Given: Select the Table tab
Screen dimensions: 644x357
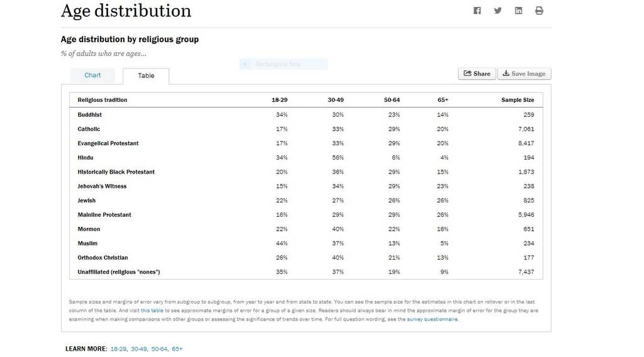Looking at the screenshot, I should (x=146, y=76).
